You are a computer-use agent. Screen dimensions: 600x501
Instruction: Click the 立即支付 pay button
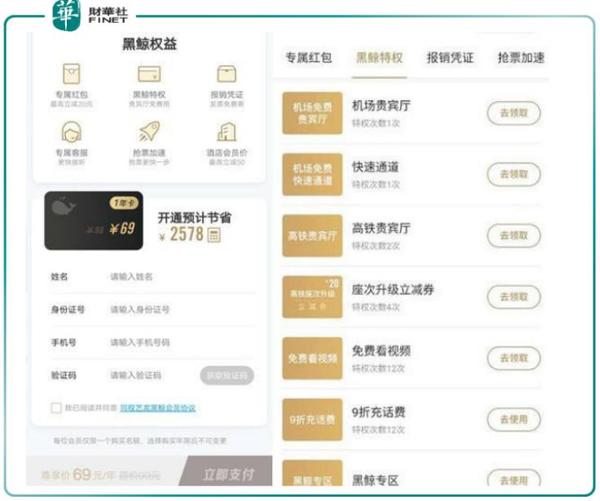[226, 473]
